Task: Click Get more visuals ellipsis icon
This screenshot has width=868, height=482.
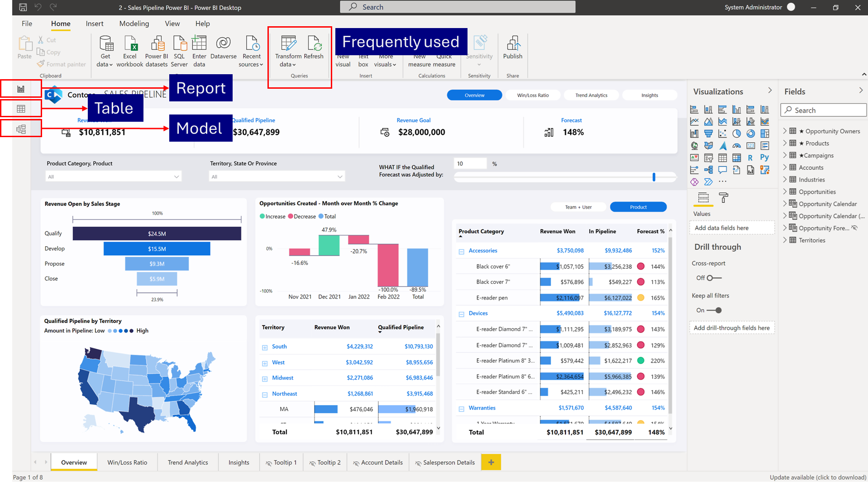Action: (x=723, y=181)
